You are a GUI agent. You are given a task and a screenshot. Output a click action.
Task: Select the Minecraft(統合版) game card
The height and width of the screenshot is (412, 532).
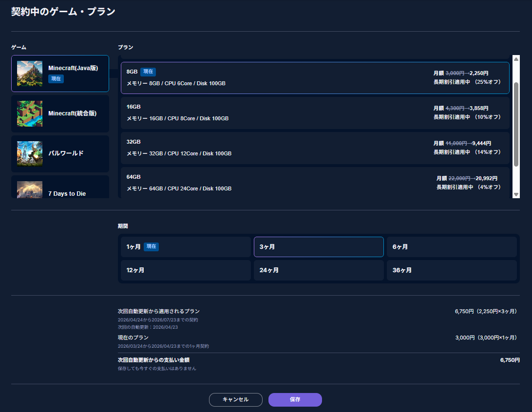[60, 113]
